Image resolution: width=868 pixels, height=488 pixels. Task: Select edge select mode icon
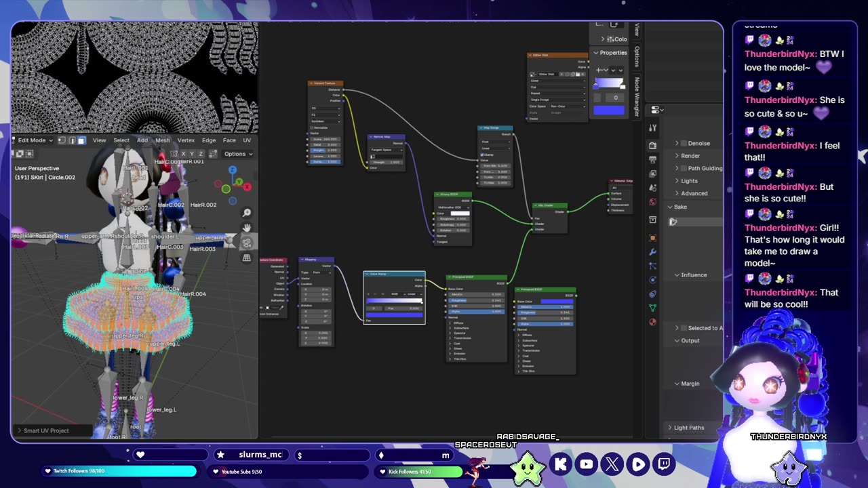coord(71,140)
